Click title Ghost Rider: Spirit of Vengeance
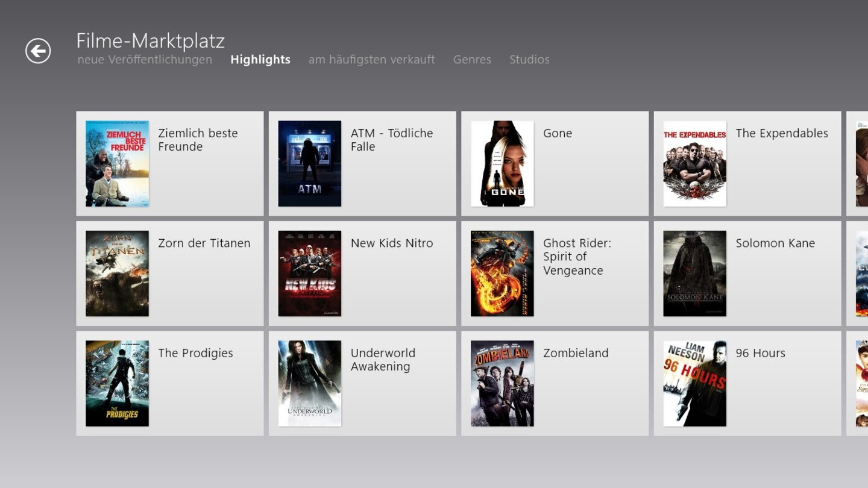Image resolution: width=868 pixels, height=488 pixels. pos(577,257)
